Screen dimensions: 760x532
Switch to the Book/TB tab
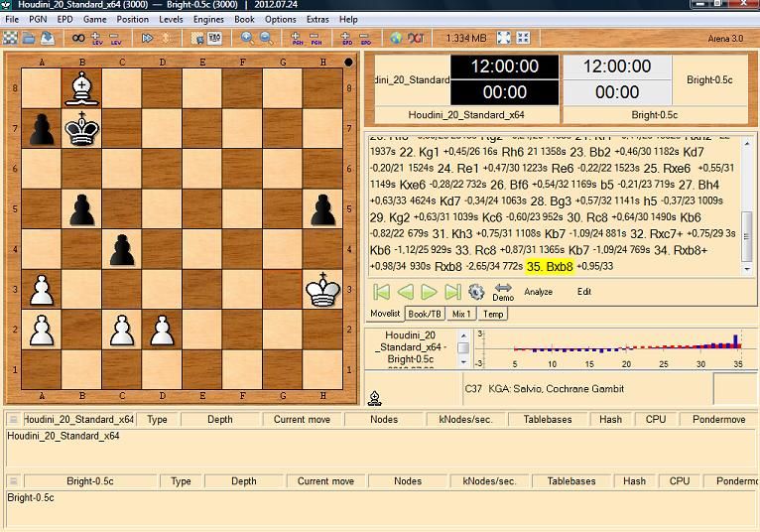(x=425, y=314)
